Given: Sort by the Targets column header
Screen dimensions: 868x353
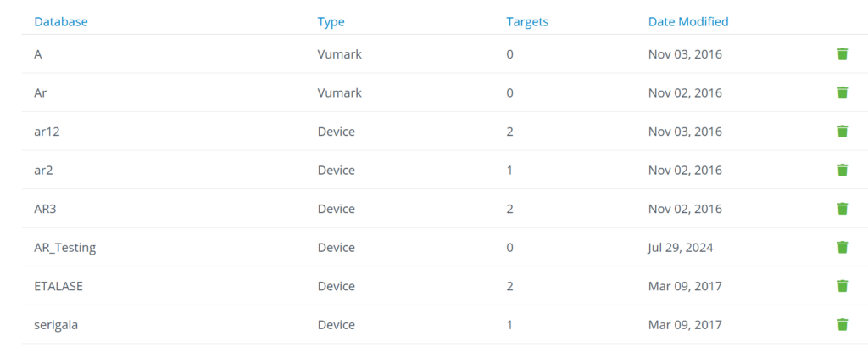Looking at the screenshot, I should pyautogui.click(x=527, y=21).
